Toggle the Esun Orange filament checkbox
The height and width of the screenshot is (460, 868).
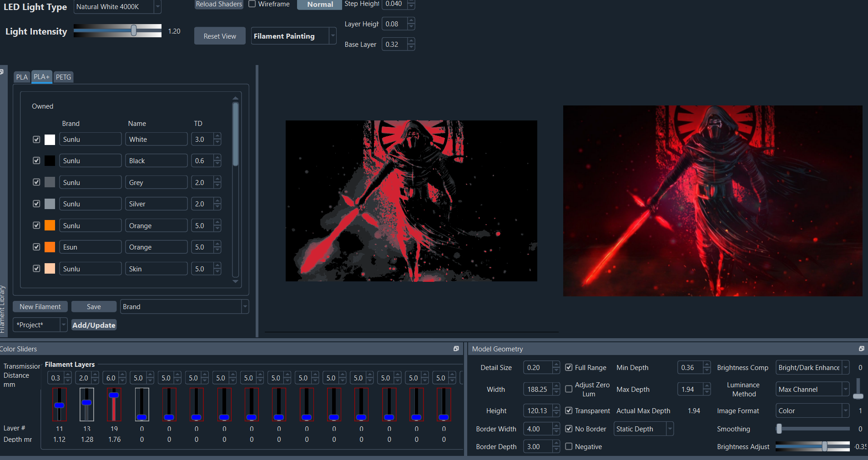tap(36, 247)
